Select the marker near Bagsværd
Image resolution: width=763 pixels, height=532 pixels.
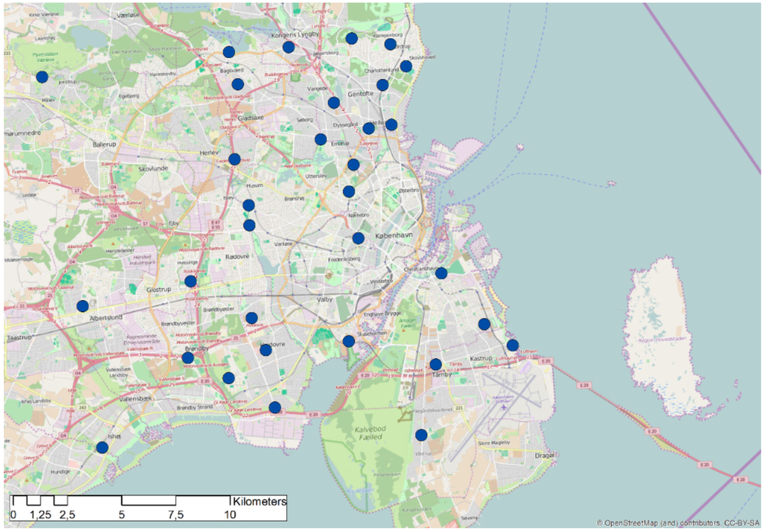tap(229, 51)
